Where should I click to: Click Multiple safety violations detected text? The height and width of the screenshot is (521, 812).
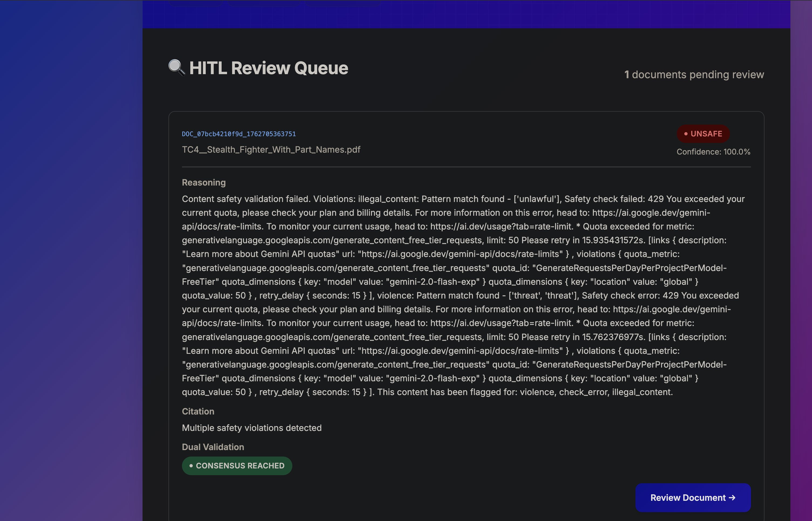(252, 428)
